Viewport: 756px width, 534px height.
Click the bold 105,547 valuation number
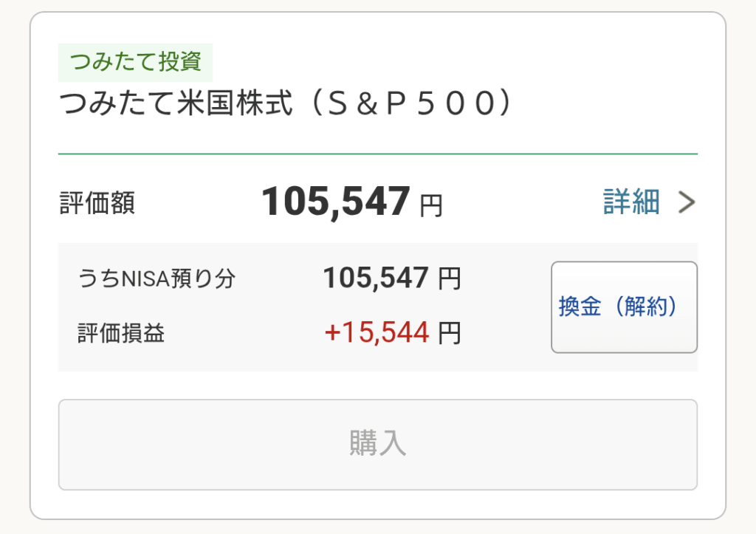point(336,202)
